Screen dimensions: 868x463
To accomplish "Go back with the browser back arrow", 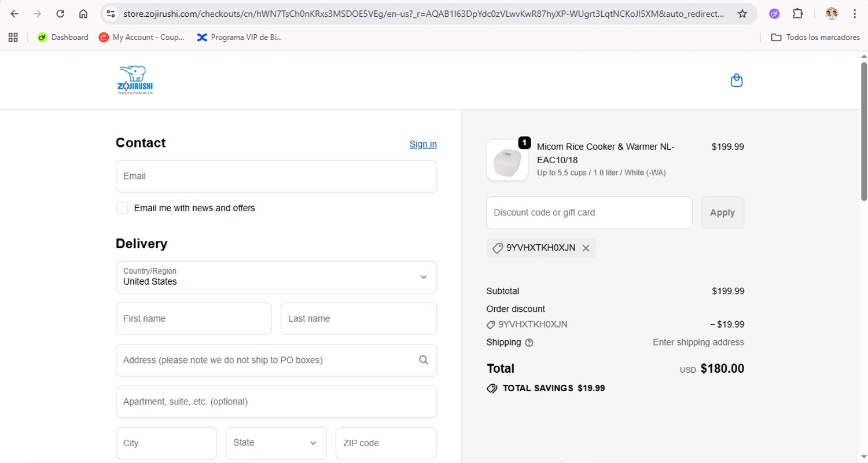I will (14, 14).
